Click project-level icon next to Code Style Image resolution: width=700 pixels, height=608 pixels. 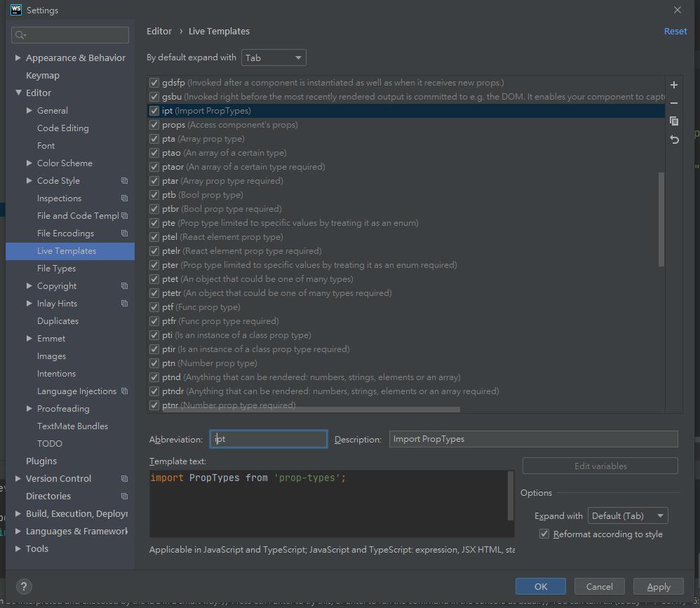pos(124,181)
